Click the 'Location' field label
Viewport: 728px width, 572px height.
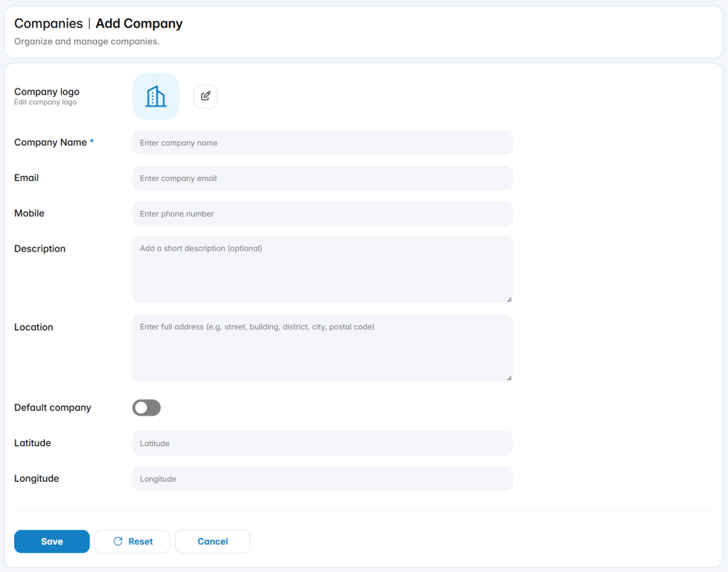point(34,327)
